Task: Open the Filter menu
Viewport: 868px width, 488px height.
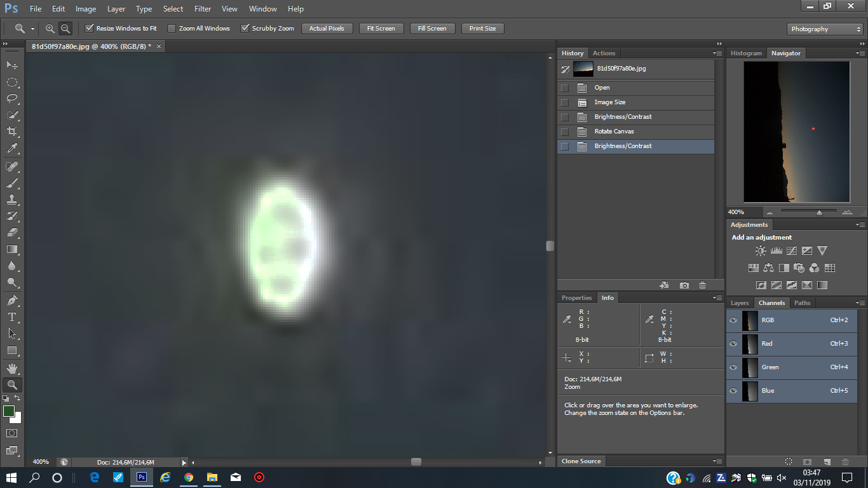Action: pyautogui.click(x=203, y=9)
